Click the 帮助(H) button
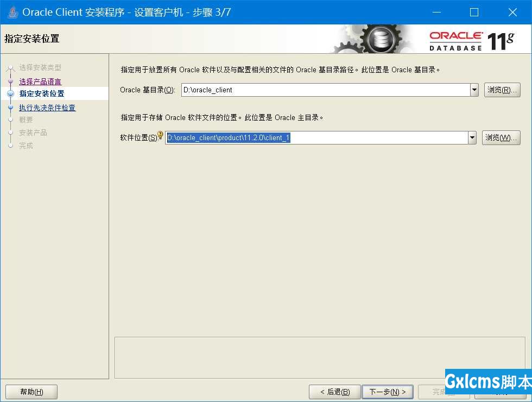532x402 pixels. tap(31, 391)
